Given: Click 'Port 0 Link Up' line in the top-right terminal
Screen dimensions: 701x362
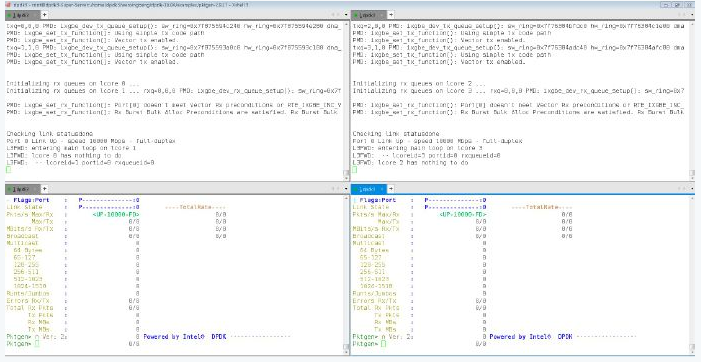Looking at the screenshot, I should click(437, 141).
